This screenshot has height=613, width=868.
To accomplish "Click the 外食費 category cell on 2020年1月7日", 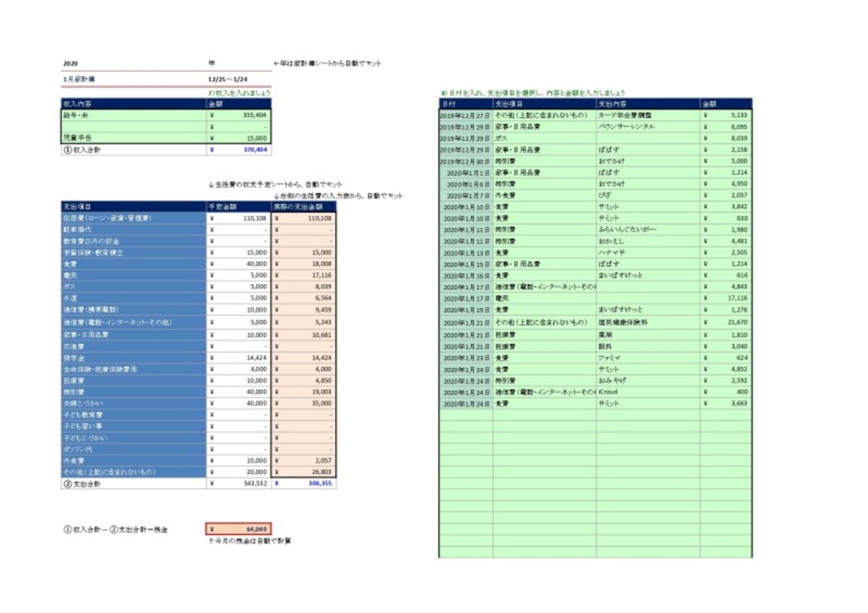I will tap(545, 196).
